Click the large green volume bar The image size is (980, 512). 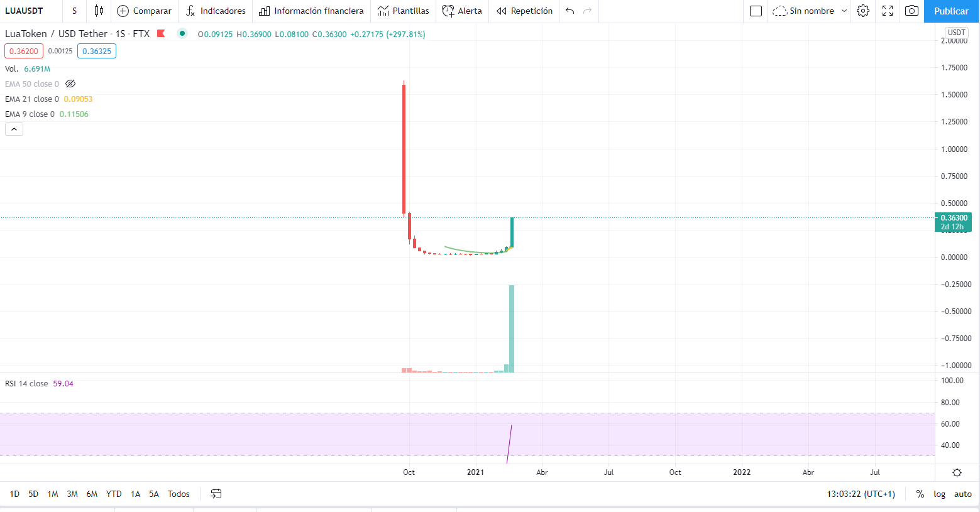[512, 329]
